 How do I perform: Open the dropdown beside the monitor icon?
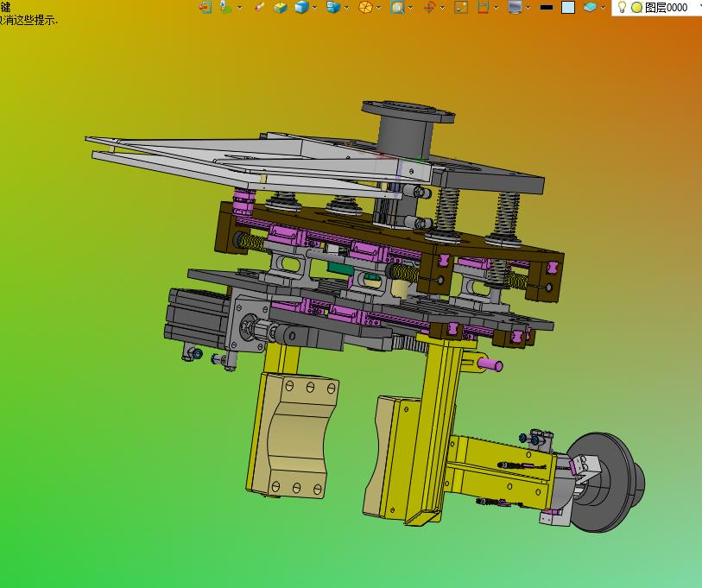click(529, 7)
